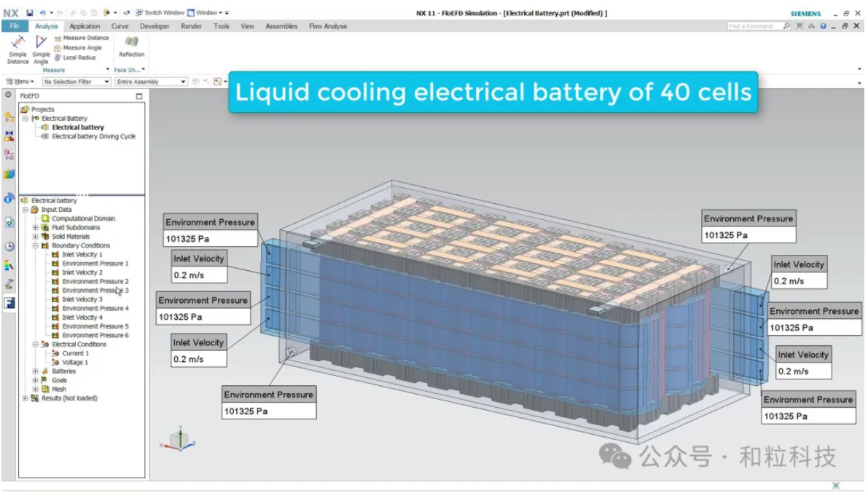Screen dimensions: 868x493
Task: Open the Entire Assembly scope dropdown
Action: point(151,82)
